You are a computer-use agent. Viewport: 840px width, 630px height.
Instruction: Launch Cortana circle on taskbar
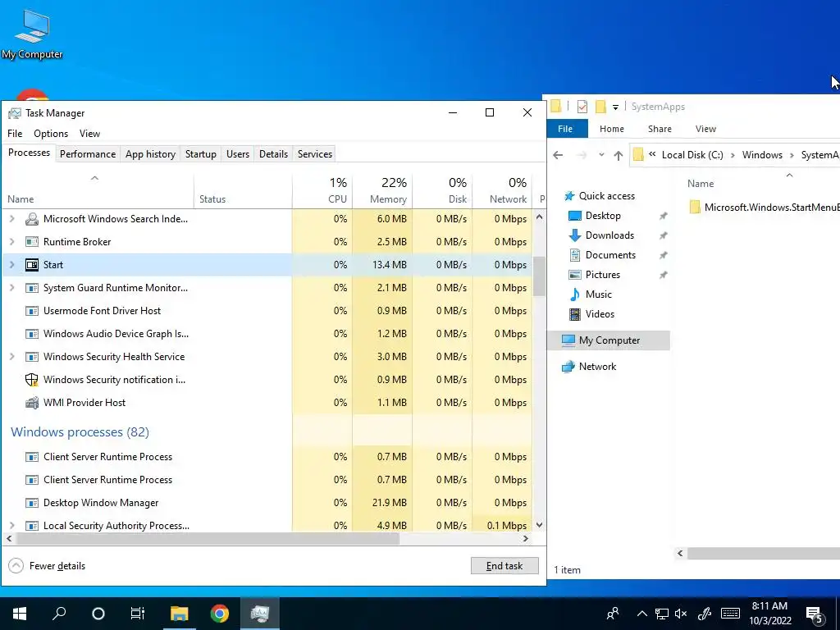pos(98,614)
